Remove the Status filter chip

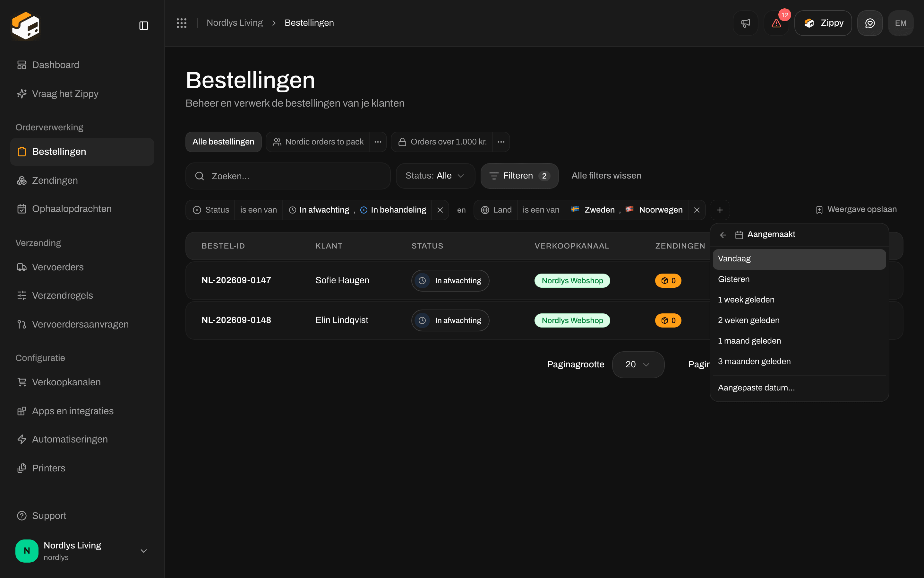click(440, 210)
